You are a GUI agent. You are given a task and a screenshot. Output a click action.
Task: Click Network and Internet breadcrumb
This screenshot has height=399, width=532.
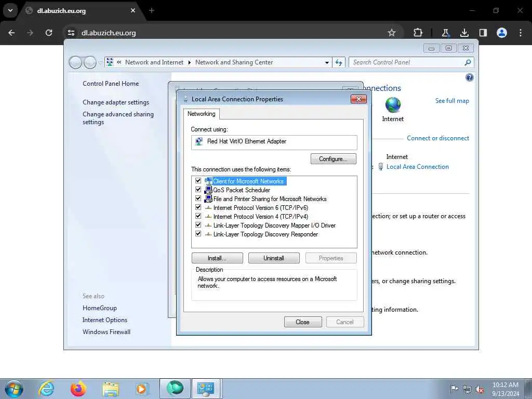pyautogui.click(x=154, y=62)
